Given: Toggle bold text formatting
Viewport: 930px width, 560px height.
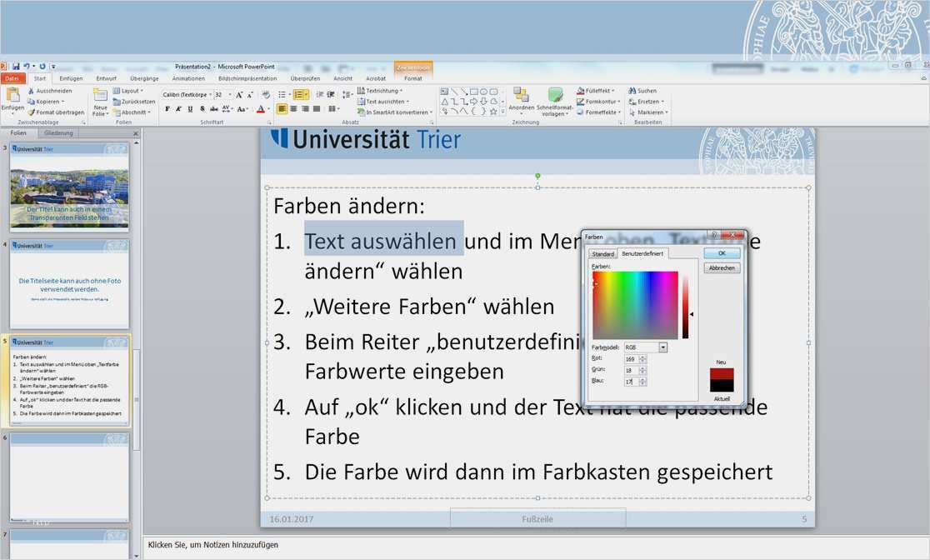Looking at the screenshot, I should tap(167, 109).
